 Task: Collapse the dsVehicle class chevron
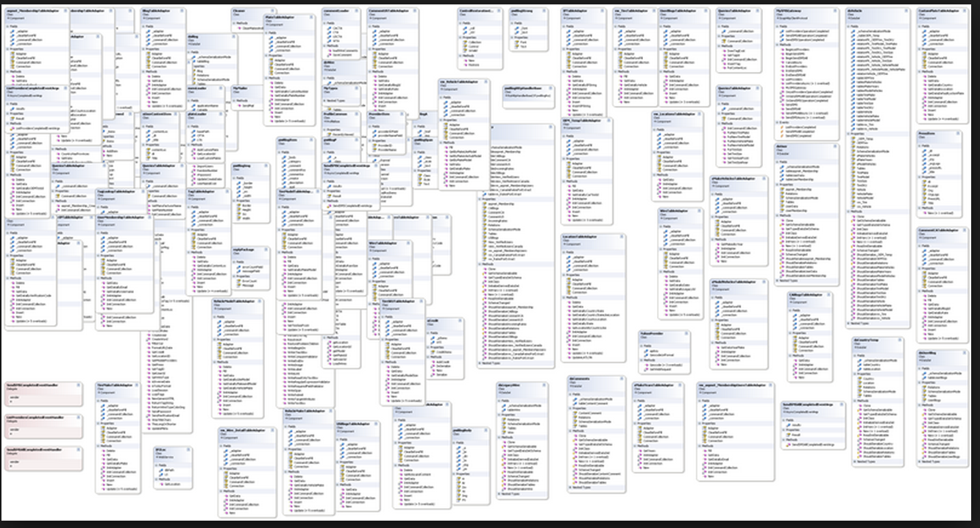(906, 11)
